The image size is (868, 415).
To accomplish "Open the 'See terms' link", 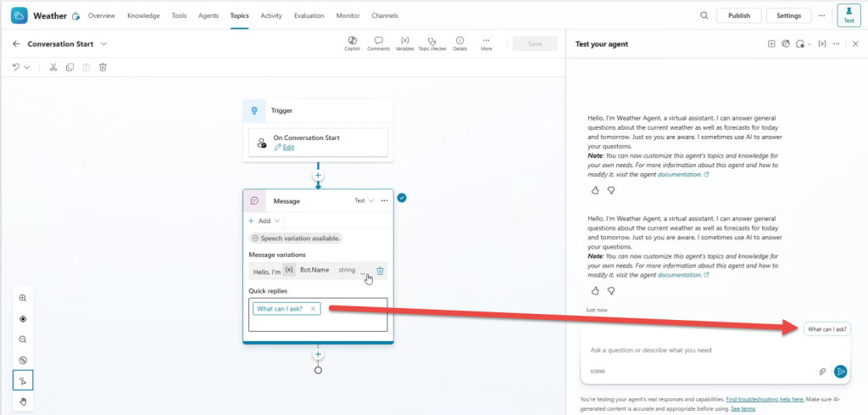I will pos(743,409).
